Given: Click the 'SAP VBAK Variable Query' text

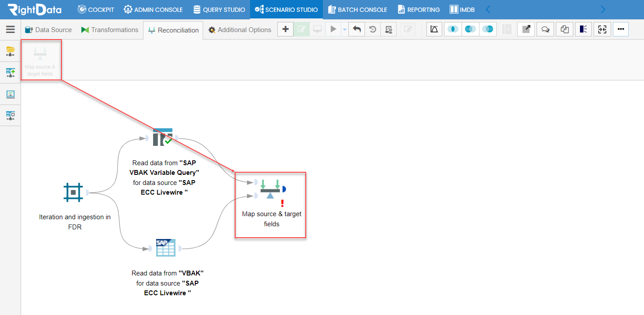Looking at the screenshot, I should tap(165, 167).
